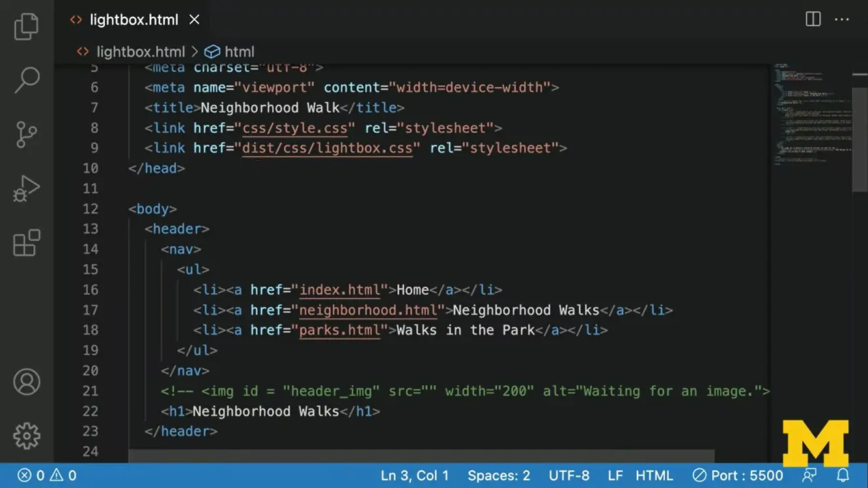Click the </ul> closing tag
868x488 pixels.
point(197,351)
